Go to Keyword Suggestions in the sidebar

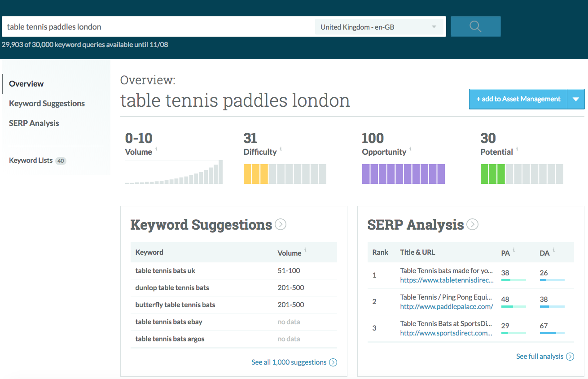[x=47, y=104]
